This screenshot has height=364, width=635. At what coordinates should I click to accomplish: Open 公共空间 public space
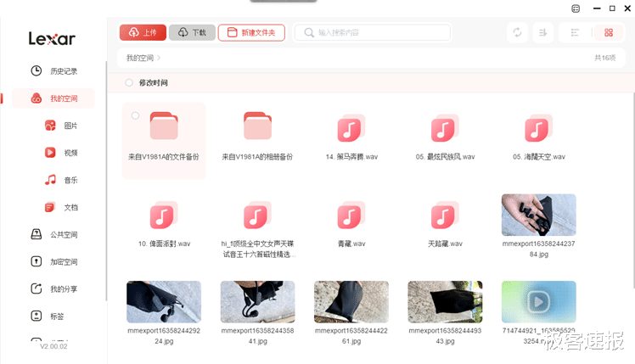point(53,234)
